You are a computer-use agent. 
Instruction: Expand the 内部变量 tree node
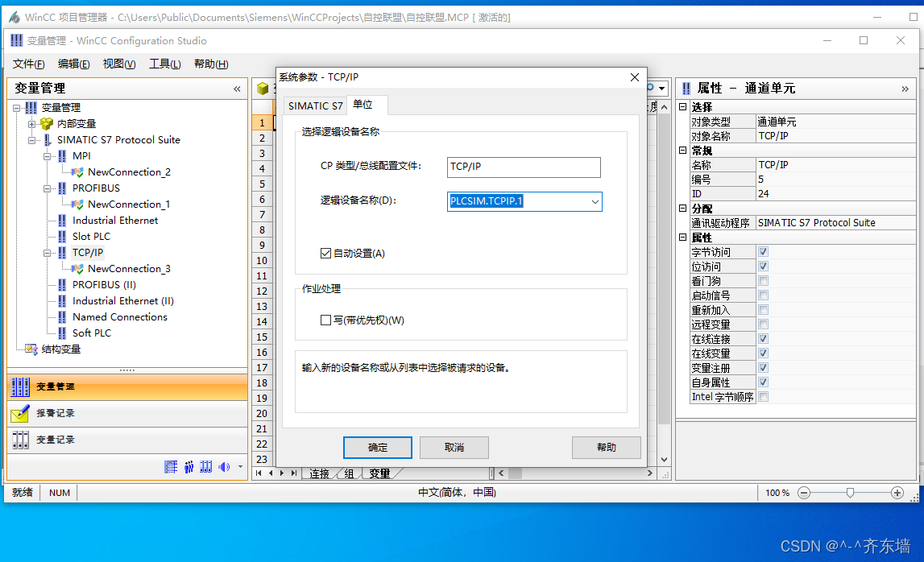32,124
